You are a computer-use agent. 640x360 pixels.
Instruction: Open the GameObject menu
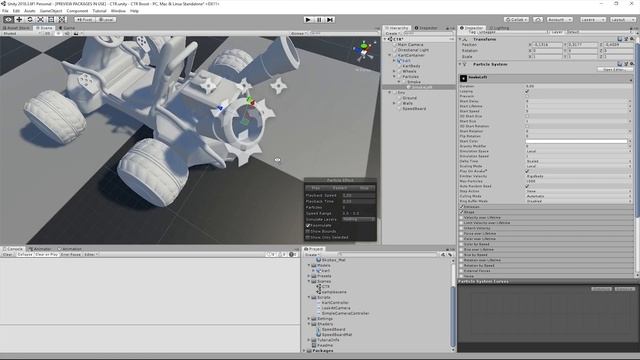pyautogui.click(x=51, y=11)
